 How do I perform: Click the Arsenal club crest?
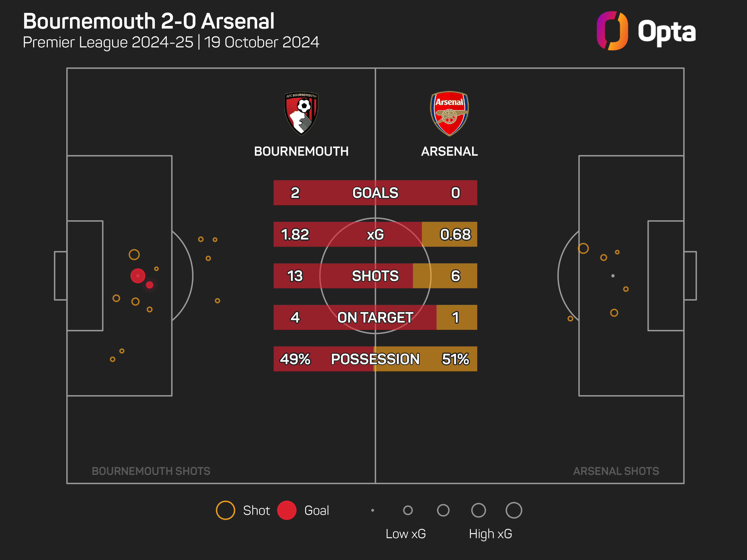point(449,113)
